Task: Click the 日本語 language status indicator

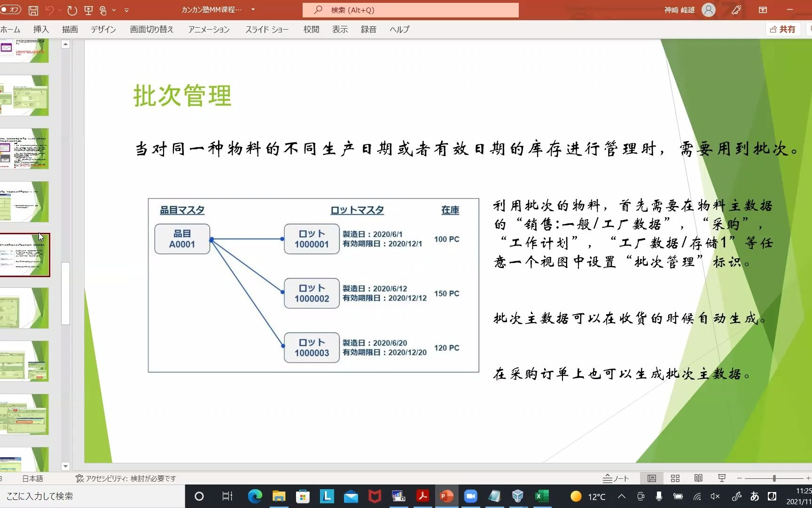Action: (32, 478)
